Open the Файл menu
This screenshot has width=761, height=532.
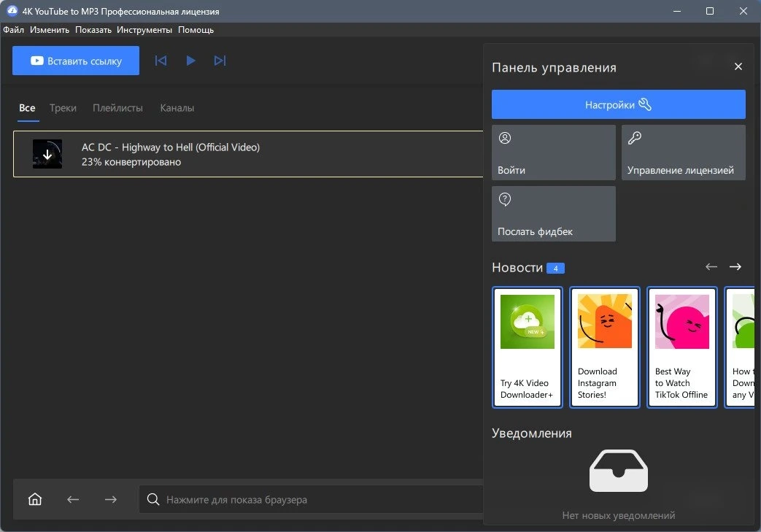point(14,30)
